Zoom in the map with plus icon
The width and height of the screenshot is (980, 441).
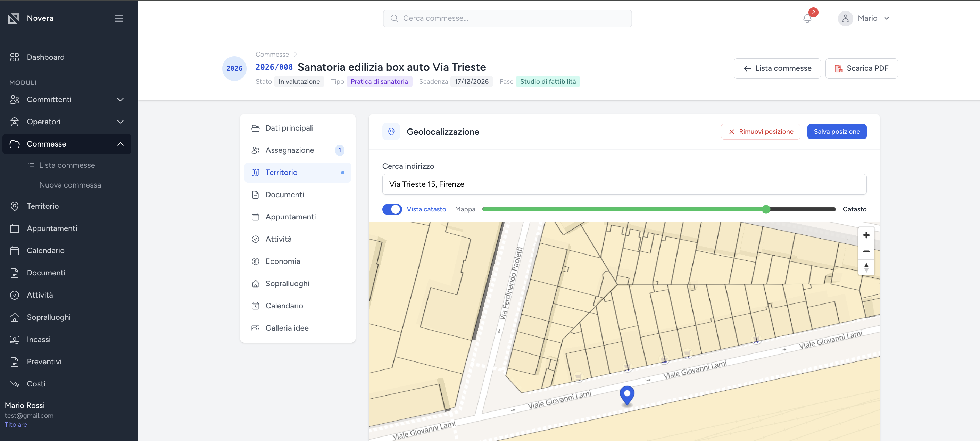(x=866, y=235)
